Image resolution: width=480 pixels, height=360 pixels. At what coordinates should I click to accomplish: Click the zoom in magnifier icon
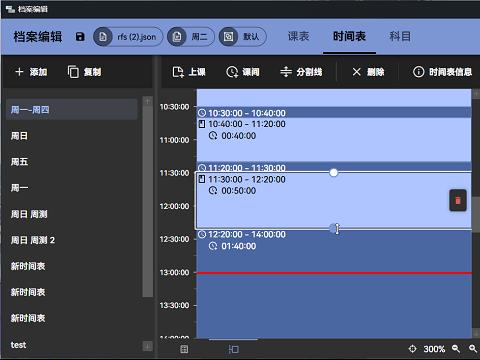click(x=473, y=349)
